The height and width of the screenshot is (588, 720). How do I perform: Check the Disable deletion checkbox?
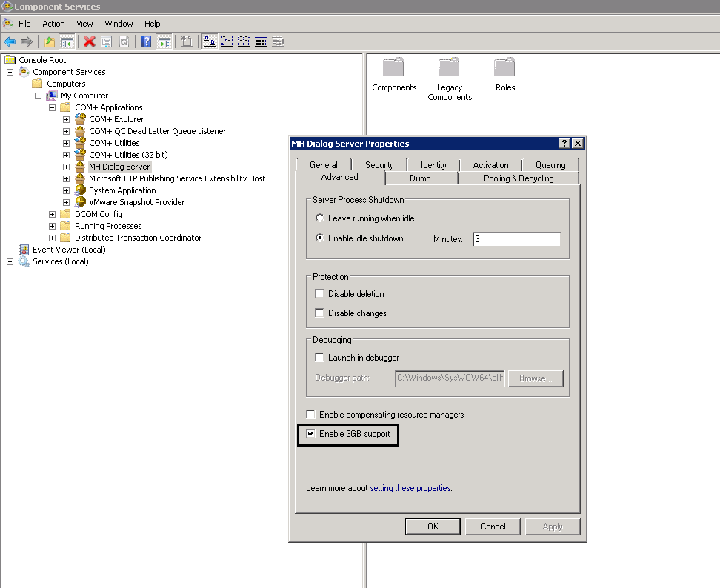pyautogui.click(x=319, y=293)
